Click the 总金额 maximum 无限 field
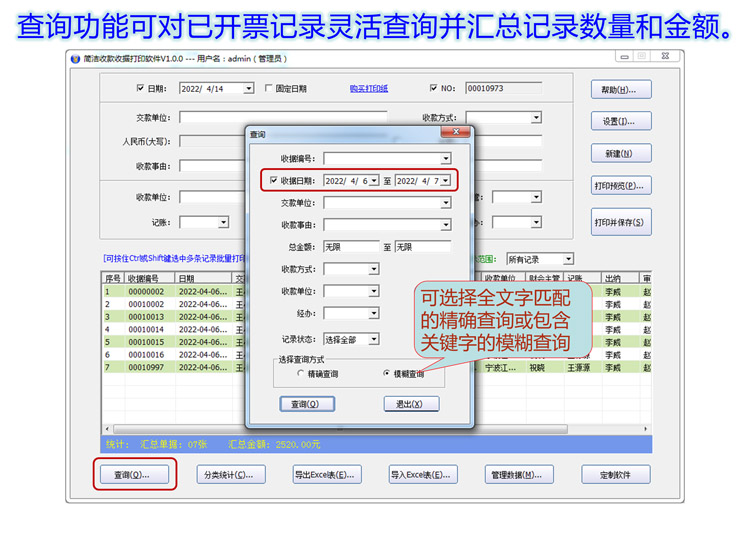 point(423,247)
